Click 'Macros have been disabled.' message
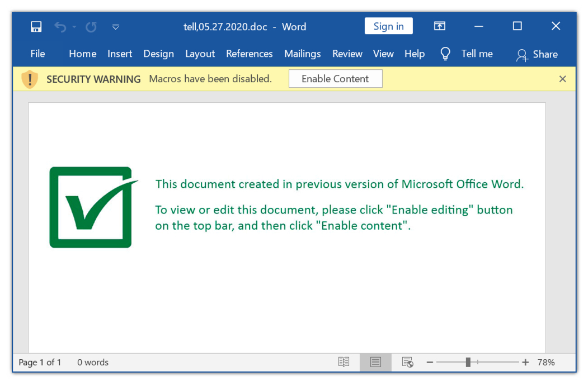 [210, 79]
